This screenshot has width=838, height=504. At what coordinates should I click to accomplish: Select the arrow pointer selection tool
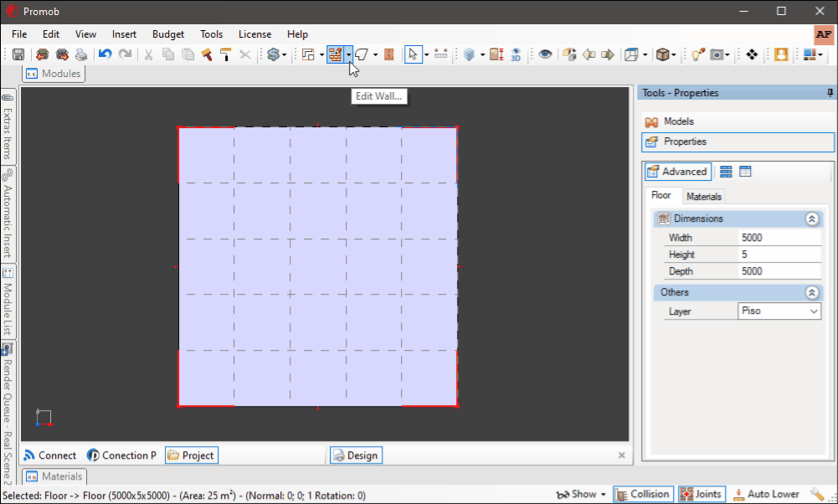(x=413, y=54)
